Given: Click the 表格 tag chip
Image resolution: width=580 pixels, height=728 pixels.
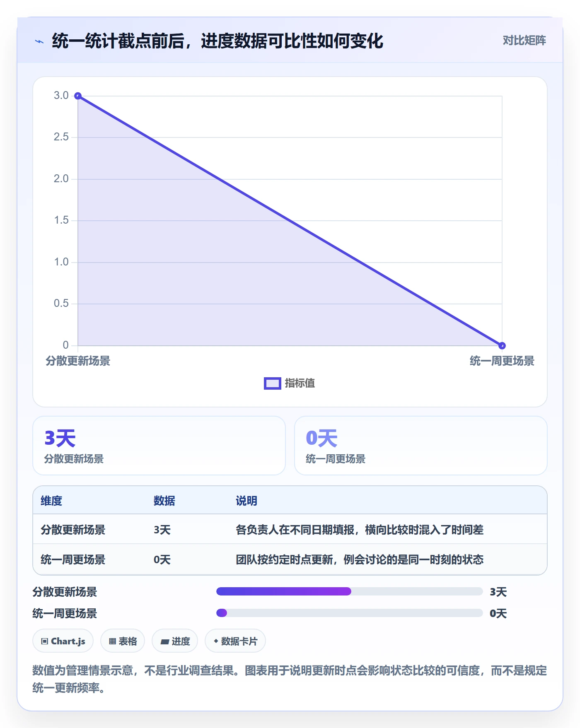Looking at the screenshot, I should click(x=123, y=641).
